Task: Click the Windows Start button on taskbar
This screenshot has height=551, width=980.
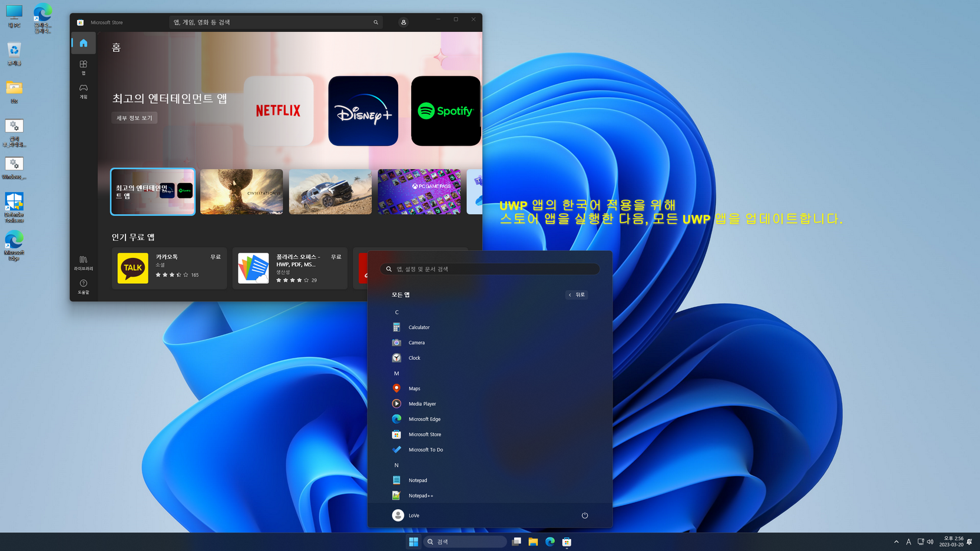Action: (x=413, y=542)
